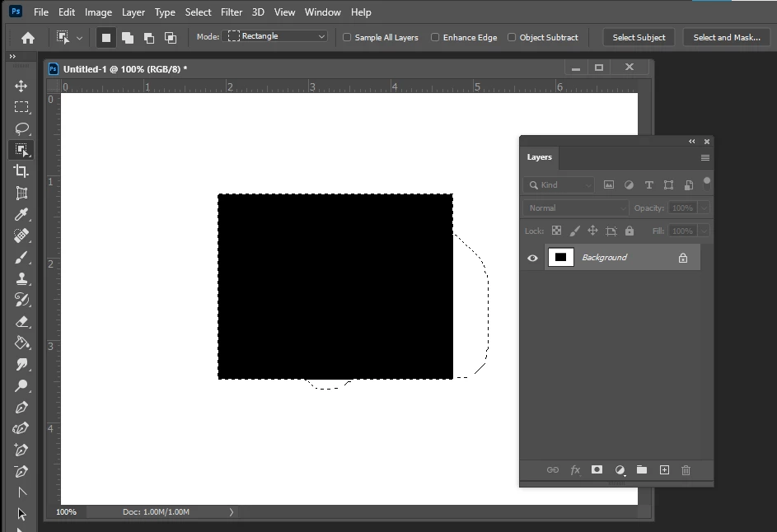777x532 pixels.
Task: Open the Fill value dropdown arrow
Action: [704, 231]
